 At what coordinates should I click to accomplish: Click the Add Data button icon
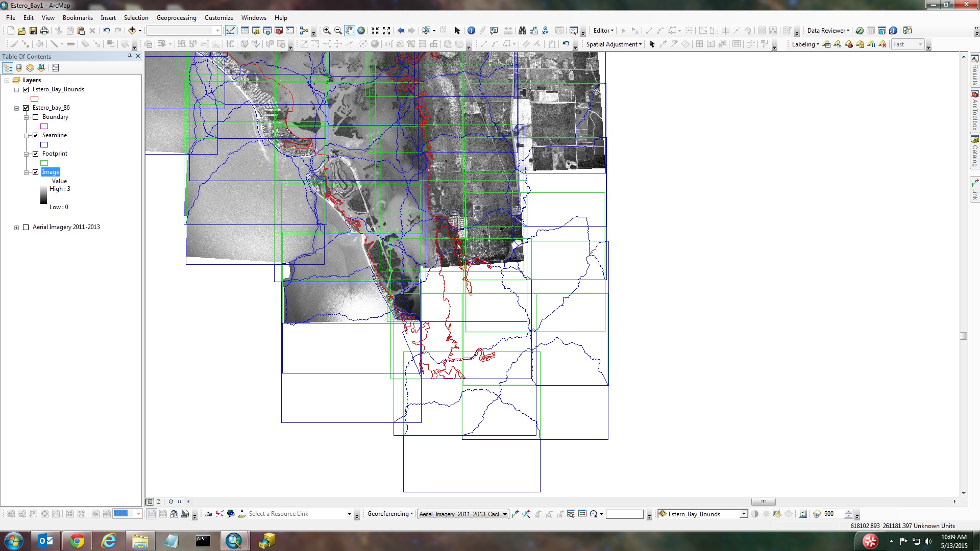coord(132,31)
